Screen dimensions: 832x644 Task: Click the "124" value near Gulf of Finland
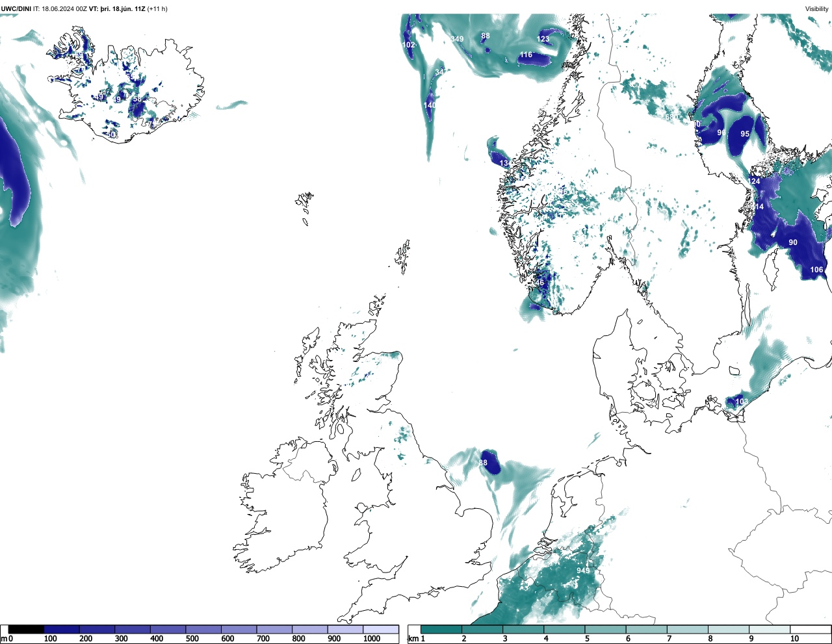point(754,181)
